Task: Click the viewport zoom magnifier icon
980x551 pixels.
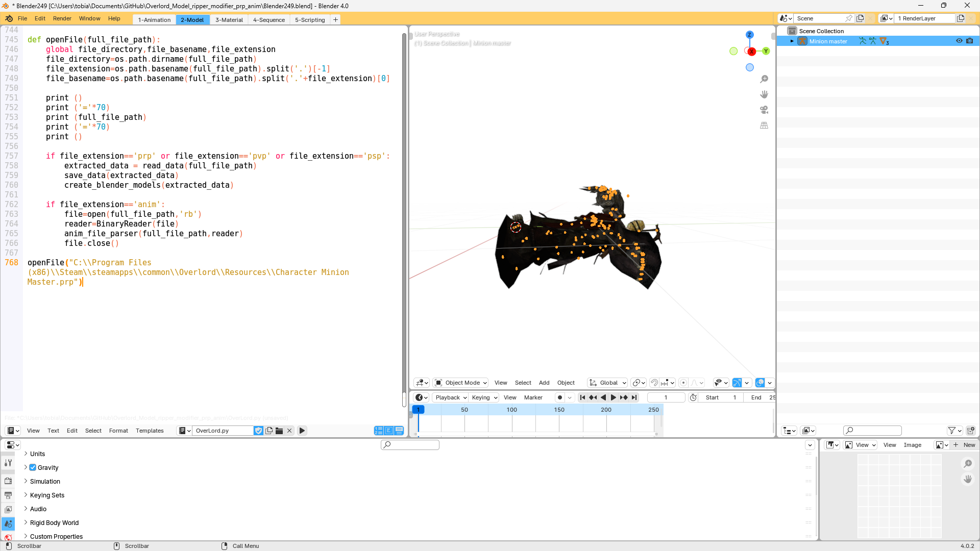Action: tap(764, 79)
